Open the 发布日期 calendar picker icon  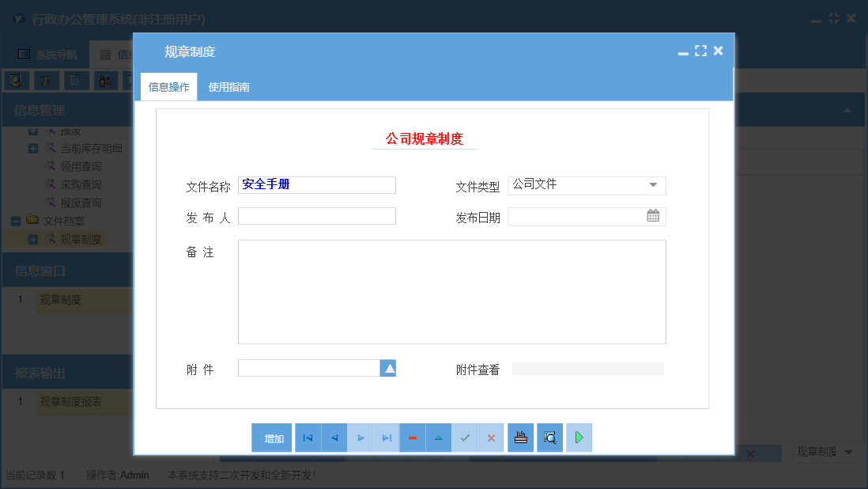click(x=653, y=215)
